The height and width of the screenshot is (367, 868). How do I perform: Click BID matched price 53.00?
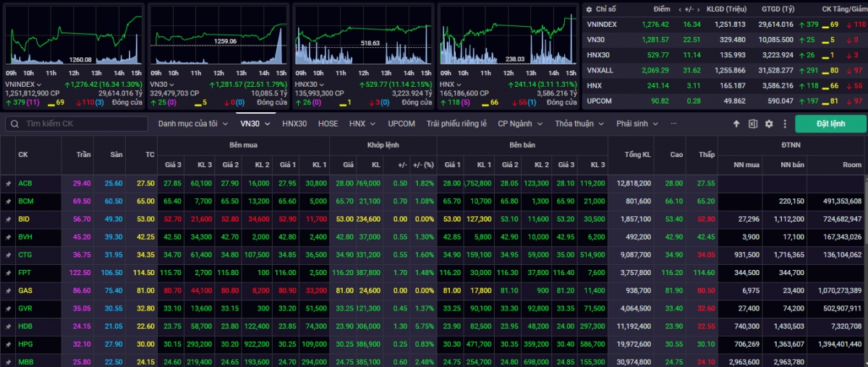tap(344, 219)
